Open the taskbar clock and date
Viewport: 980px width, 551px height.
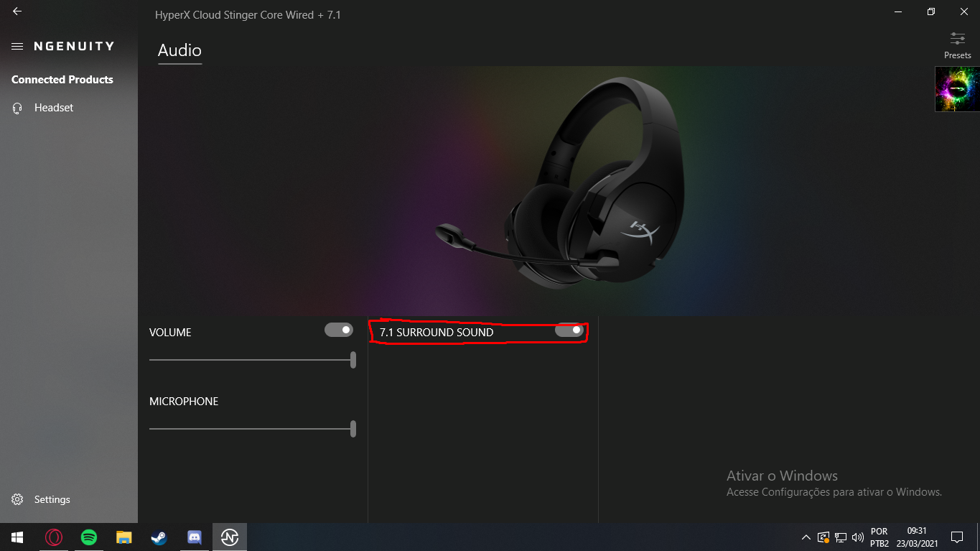click(x=918, y=537)
